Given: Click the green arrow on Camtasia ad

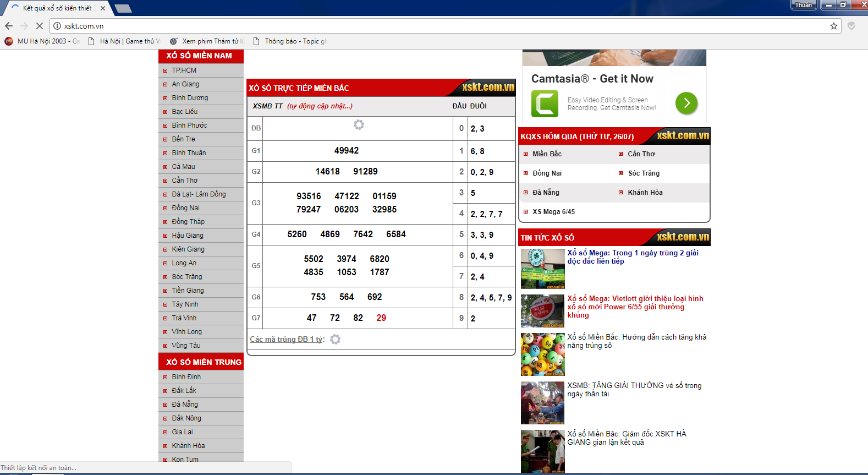Looking at the screenshot, I should 686,103.
